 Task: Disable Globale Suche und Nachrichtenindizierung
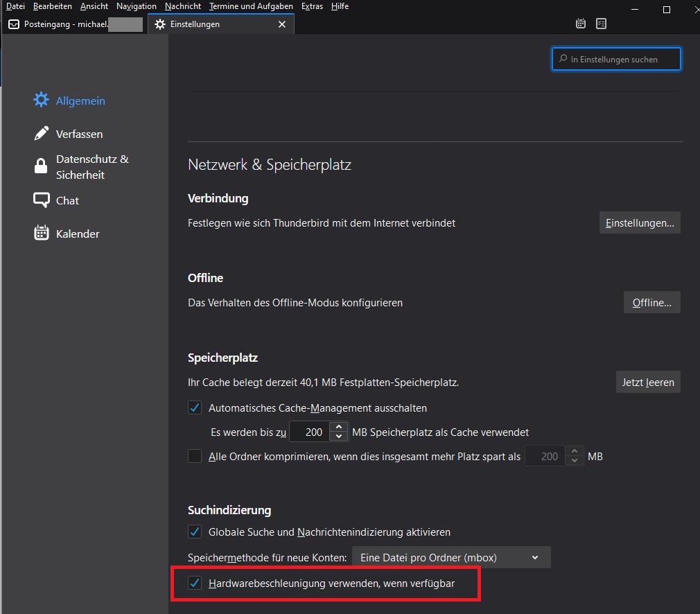(195, 532)
